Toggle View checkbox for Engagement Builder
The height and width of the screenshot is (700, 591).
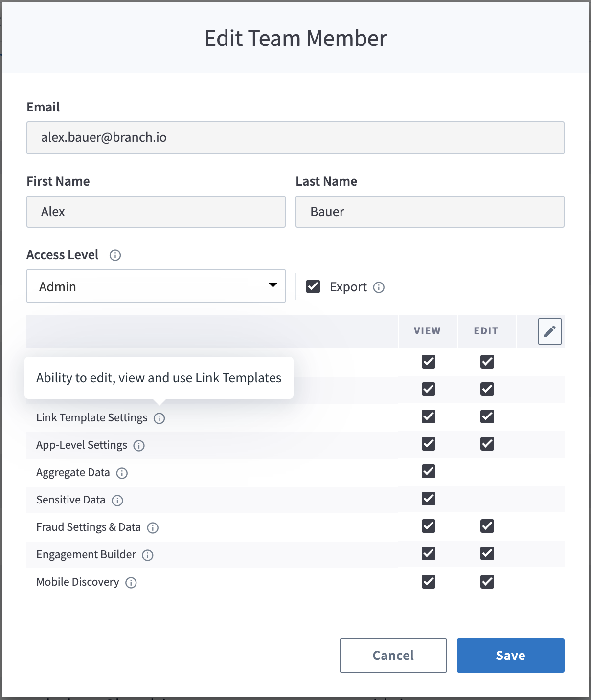pos(429,553)
